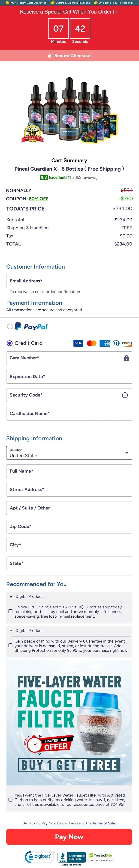Screen dimensions: 139x868
Task: Click the American Express logo
Action: (105, 343)
